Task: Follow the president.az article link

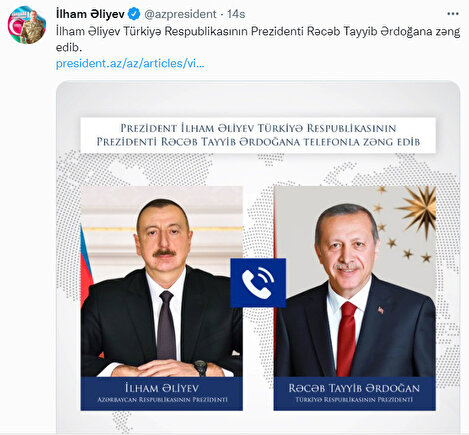Action: (x=130, y=63)
